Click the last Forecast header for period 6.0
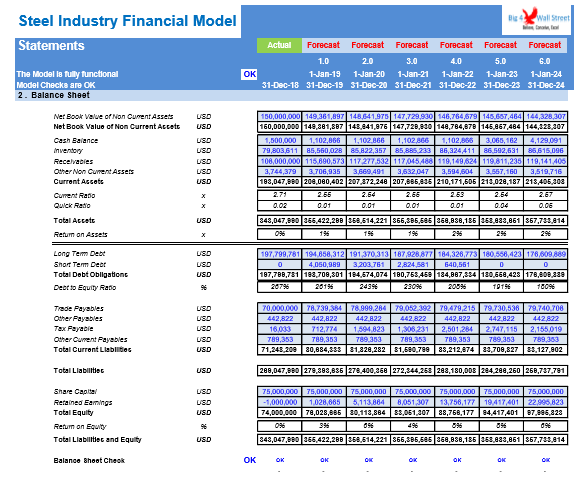Screen dimensions: 587x487 click(545, 45)
